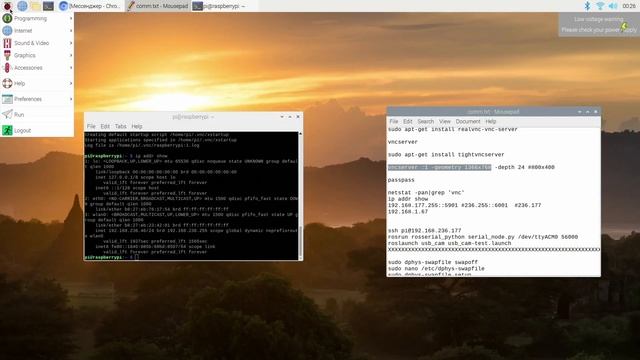The width and height of the screenshot is (640, 360).
Task: Expand the Internet submenu arrow
Action: click(71, 31)
